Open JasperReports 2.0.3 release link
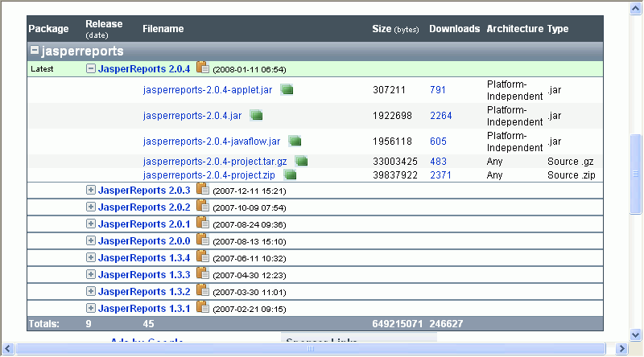 pos(144,191)
